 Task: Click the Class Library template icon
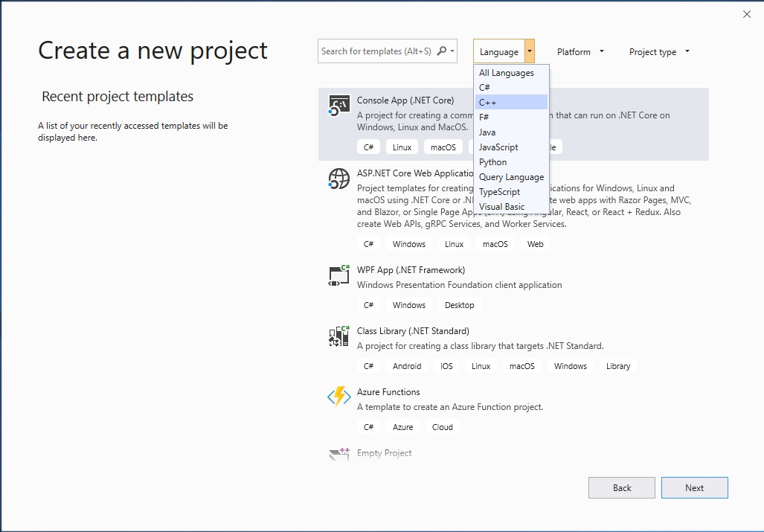[339, 336]
